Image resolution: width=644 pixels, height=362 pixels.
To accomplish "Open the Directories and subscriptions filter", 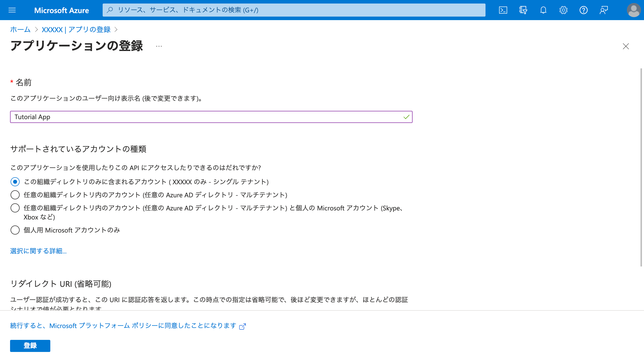I will 523,10.
